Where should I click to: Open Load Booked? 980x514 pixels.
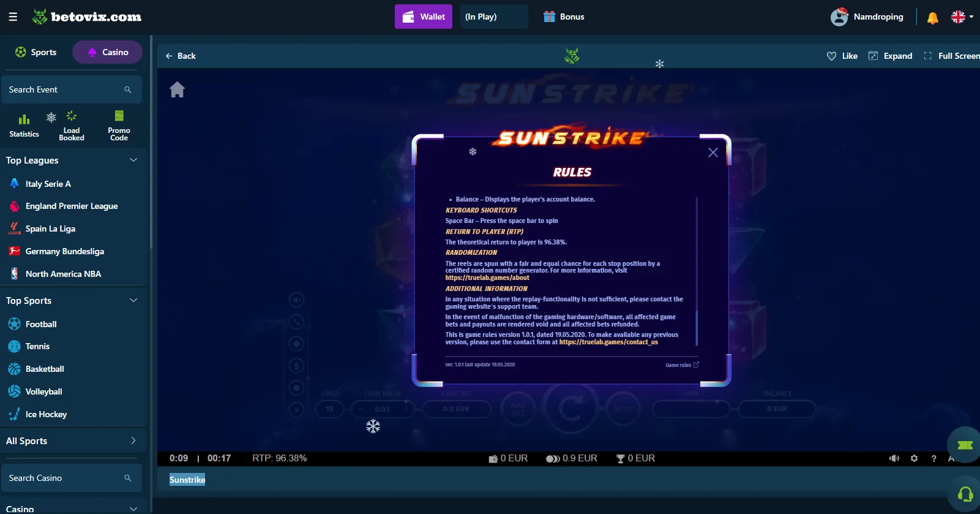tap(72, 126)
